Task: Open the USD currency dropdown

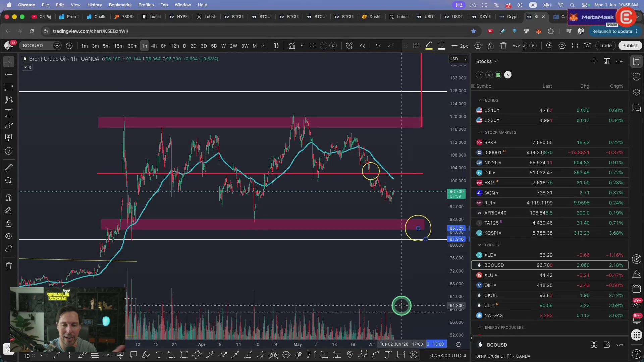Action: (x=458, y=59)
